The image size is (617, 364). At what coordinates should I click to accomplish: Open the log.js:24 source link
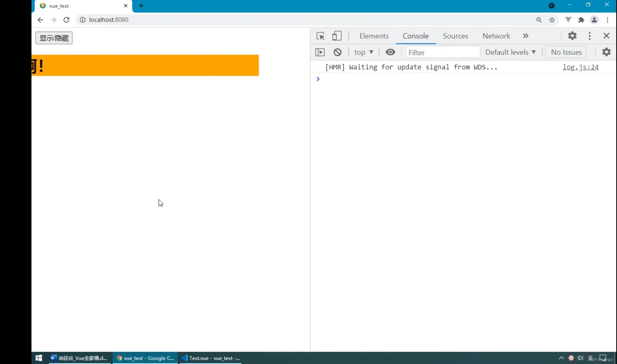coord(580,67)
